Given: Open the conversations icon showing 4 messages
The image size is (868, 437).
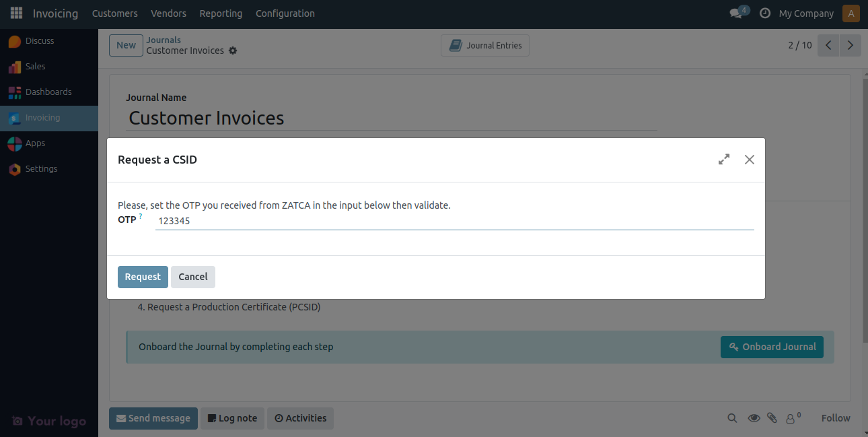Looking at the screenshot, I should [735, 11].
